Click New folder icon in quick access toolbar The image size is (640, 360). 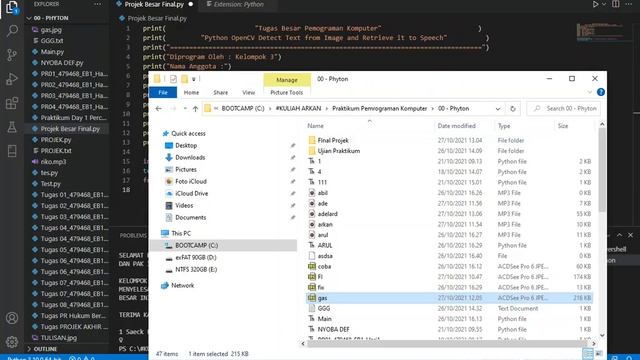tap(184, 79)
